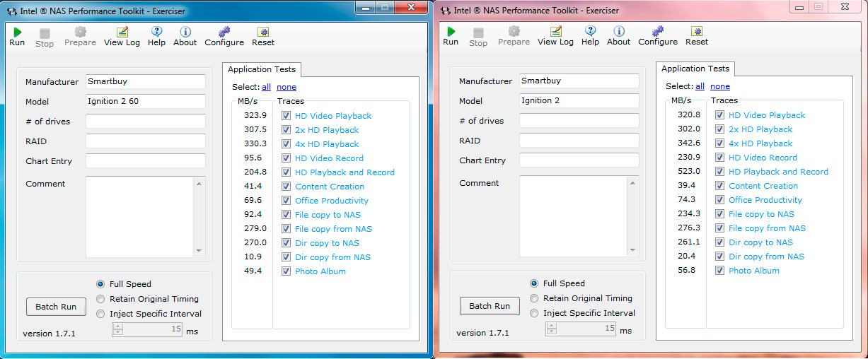Click Model field showing Ignition 2 60
Viewport: 868px width, 359px height.
pyautogui.click(x=146, y=102)
